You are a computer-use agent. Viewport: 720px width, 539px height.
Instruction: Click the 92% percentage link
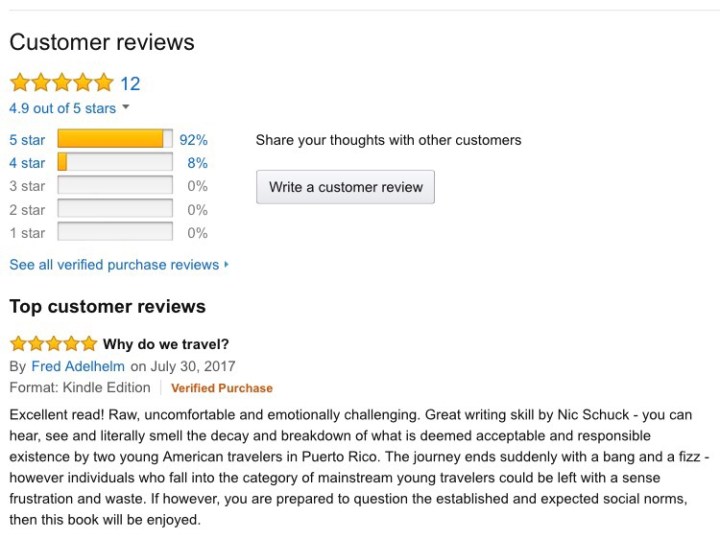[x=194, y=140]
